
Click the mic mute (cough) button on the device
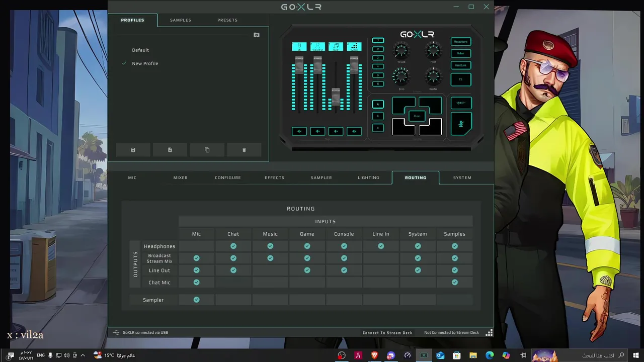point(461,124)
